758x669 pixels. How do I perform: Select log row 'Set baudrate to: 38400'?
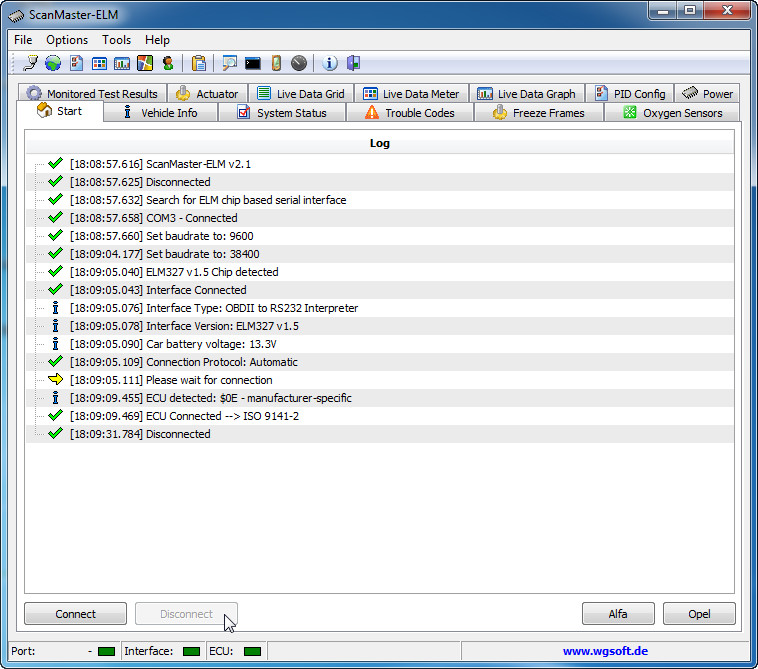coord(379,254)
